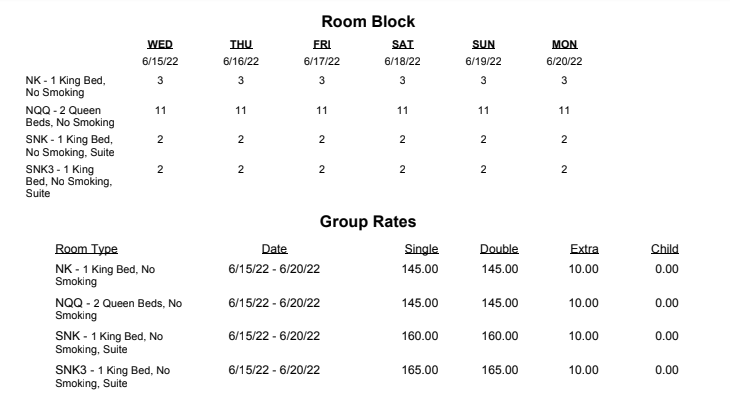The height and width of the screenshot is (396, 730).
Task: Click the MON column header
Action: click(x=564, y=44)
